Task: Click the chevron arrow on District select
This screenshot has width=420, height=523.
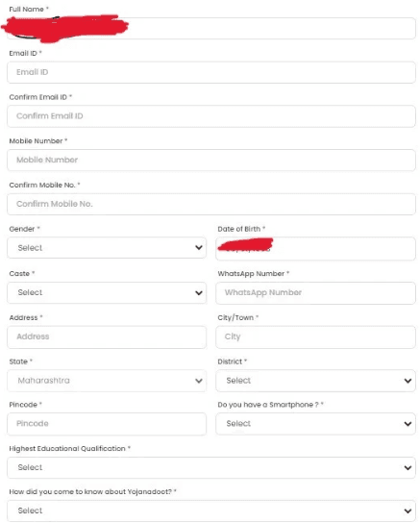Action: (x=408, y=381)
